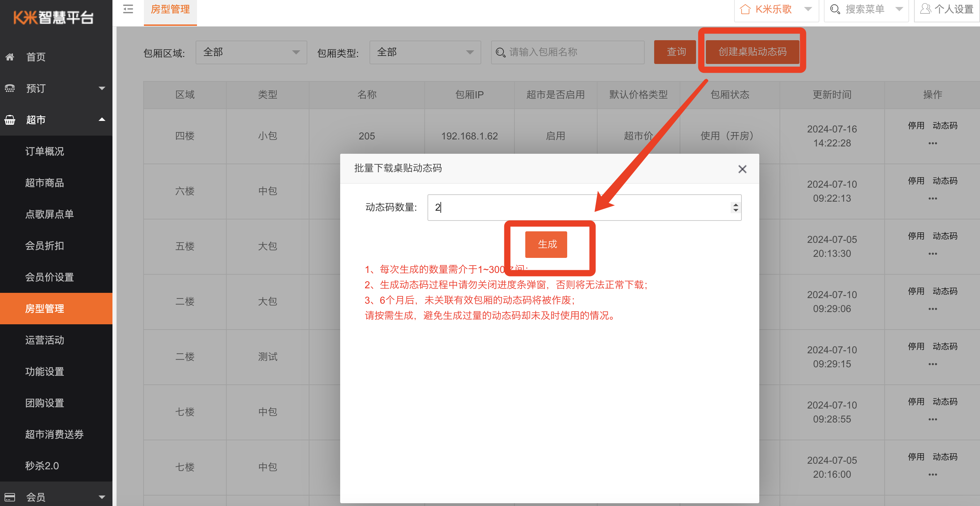Open more actions for row 2024-07-10 09:29:15
Screen dimensions: 980x506
tap(933, 364)
